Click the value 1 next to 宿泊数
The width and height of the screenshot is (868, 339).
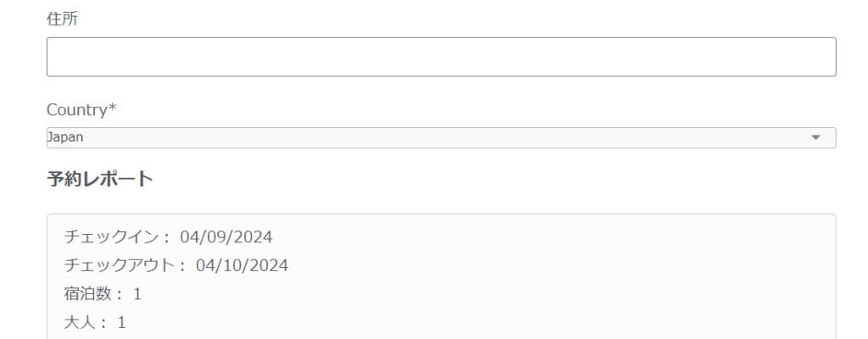137,294
